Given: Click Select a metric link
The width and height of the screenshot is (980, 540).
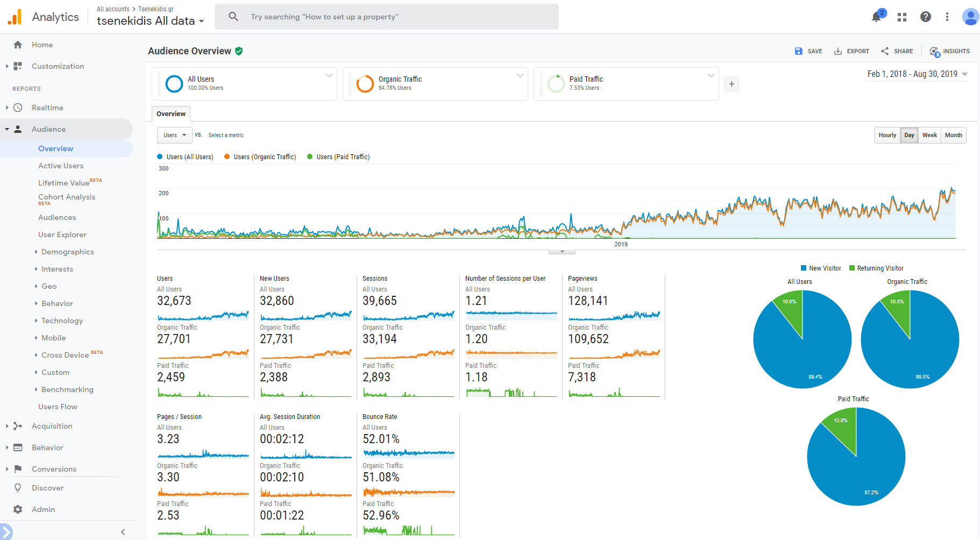Looking at the screenshot, I should click(x=226, y=136).
